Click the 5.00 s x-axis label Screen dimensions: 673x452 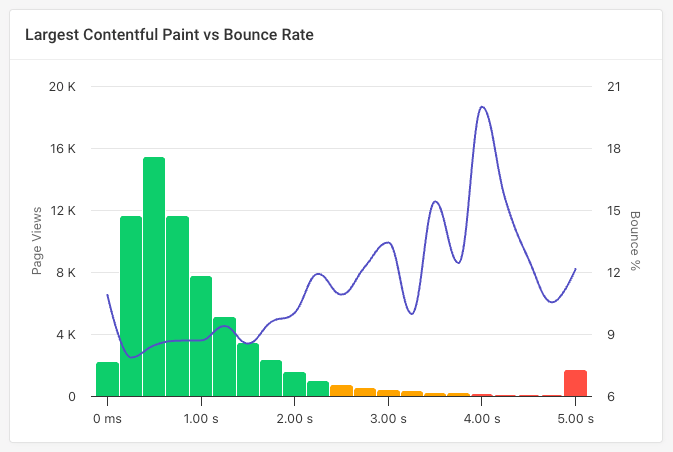[x=575, y=419]
